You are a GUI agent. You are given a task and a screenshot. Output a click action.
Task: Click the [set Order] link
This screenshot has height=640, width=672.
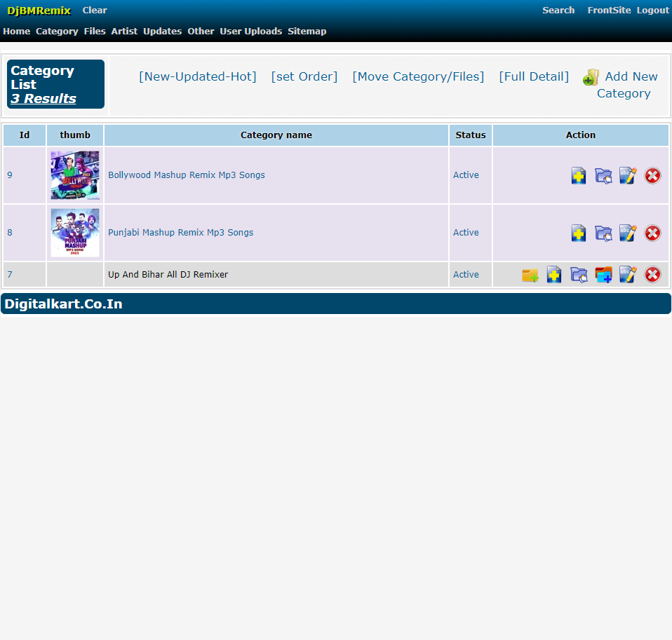304,76
